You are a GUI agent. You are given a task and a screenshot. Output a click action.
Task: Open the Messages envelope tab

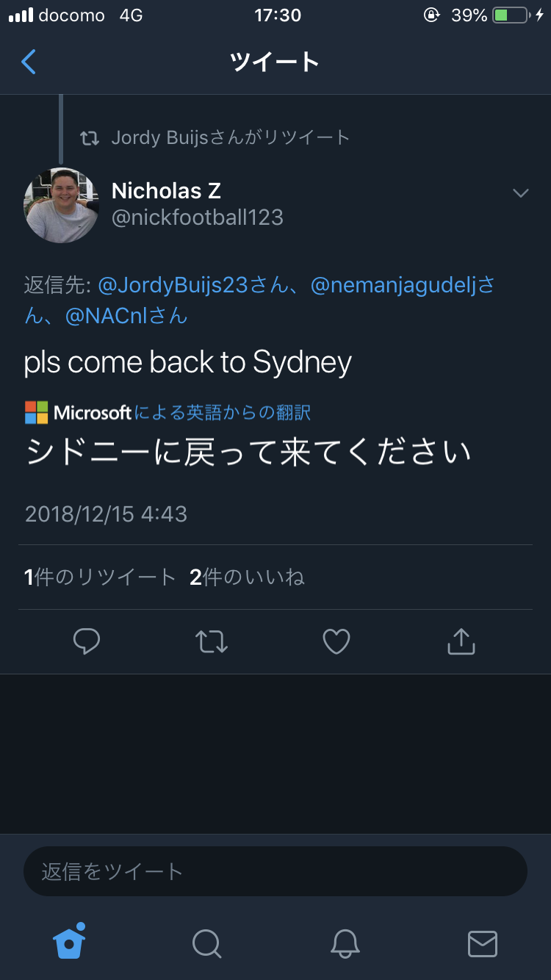click(x=483, y=943)
